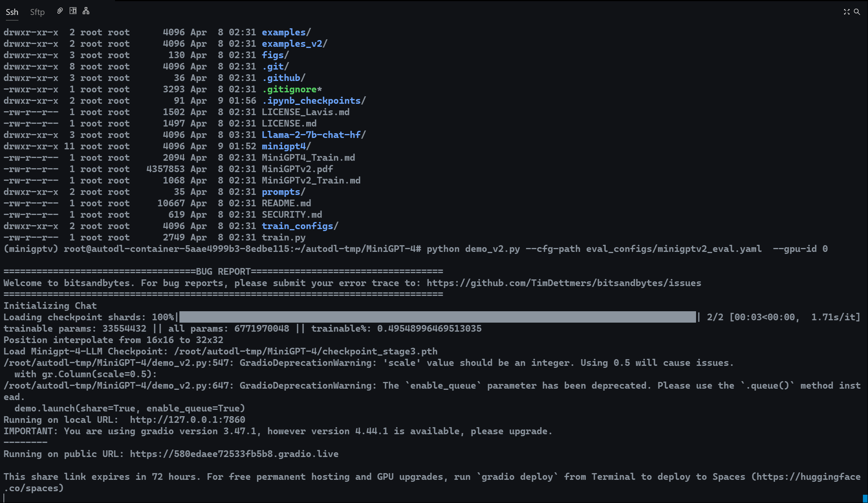Viewport: 868px width, 503px height.
Task: Click the python demo_v2.py command text
Action: pos(473,249)
